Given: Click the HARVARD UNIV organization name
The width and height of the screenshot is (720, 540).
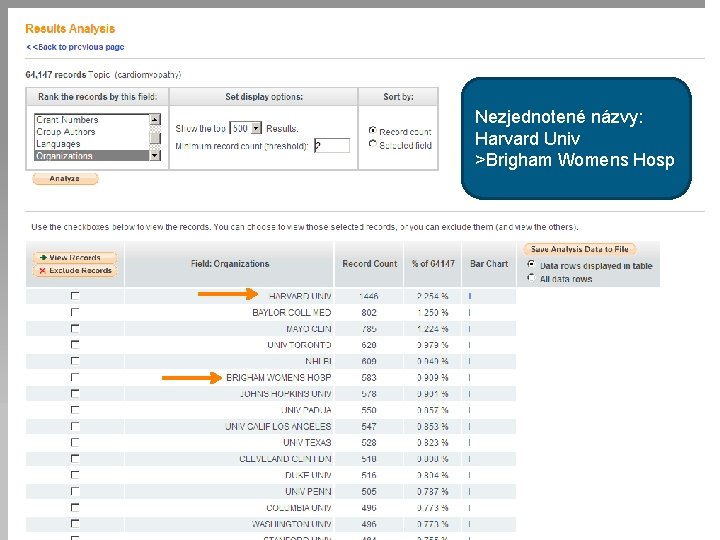Looking at the screenshot, I should (x=300, y=296).
